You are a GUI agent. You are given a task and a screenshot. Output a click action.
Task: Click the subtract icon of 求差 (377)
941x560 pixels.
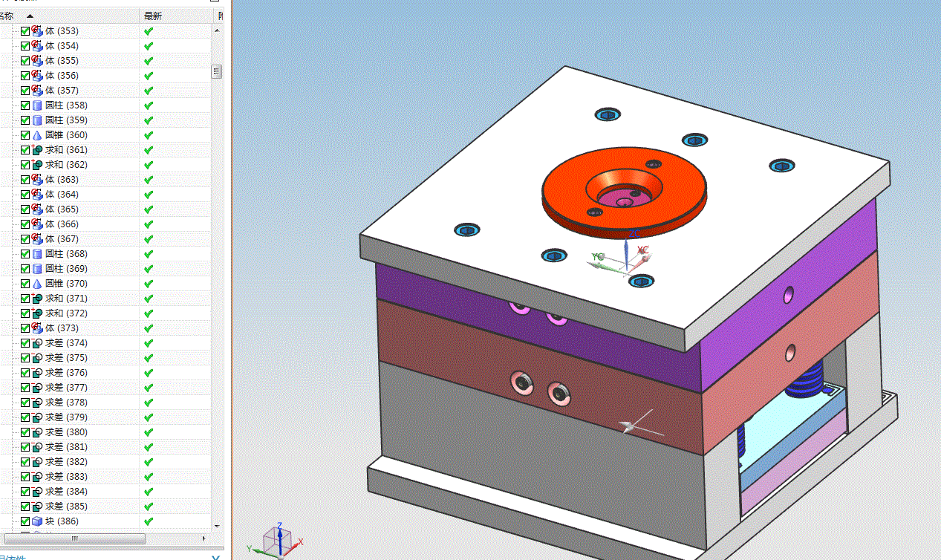click(x=36, y=387)
